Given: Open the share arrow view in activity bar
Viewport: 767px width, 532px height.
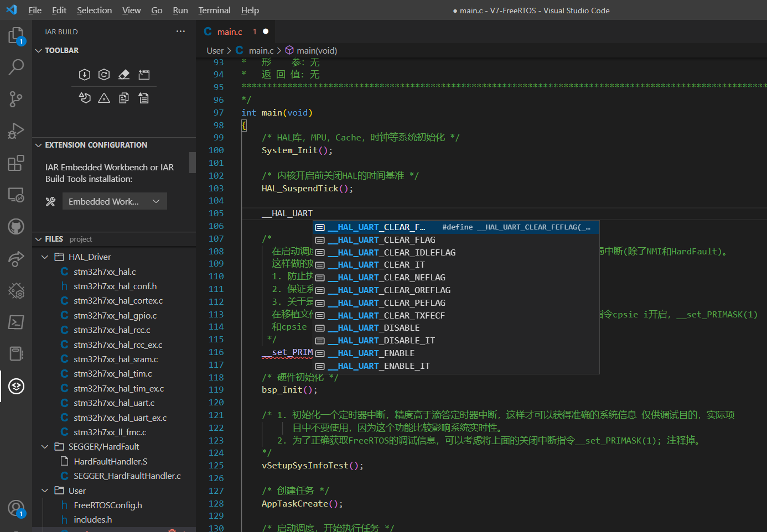Looking at the screenshot, I should tap(16, 258).
